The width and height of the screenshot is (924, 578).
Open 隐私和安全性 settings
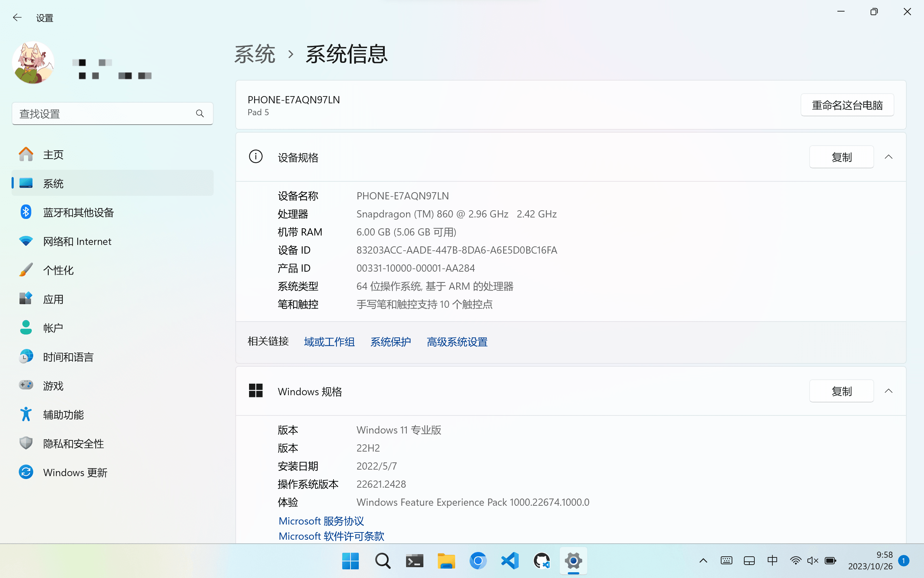[x=112, y=444]
